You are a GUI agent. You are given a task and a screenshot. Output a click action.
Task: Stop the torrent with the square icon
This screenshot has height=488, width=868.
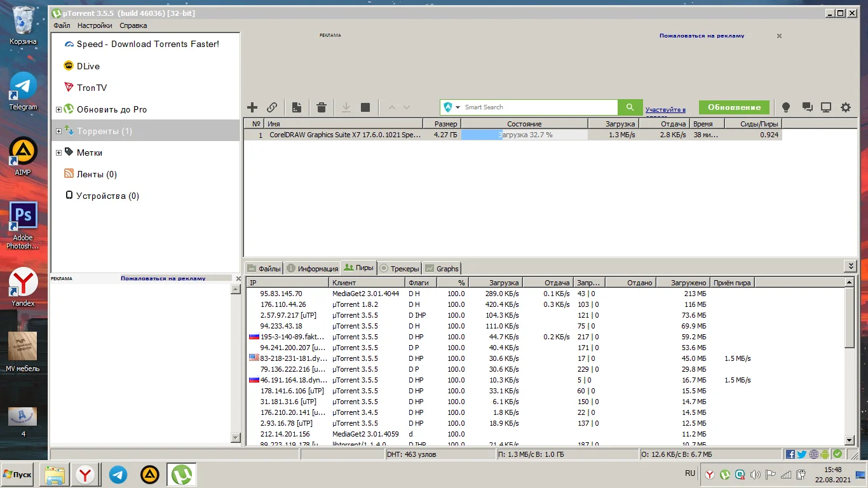(x=365, y=107)
